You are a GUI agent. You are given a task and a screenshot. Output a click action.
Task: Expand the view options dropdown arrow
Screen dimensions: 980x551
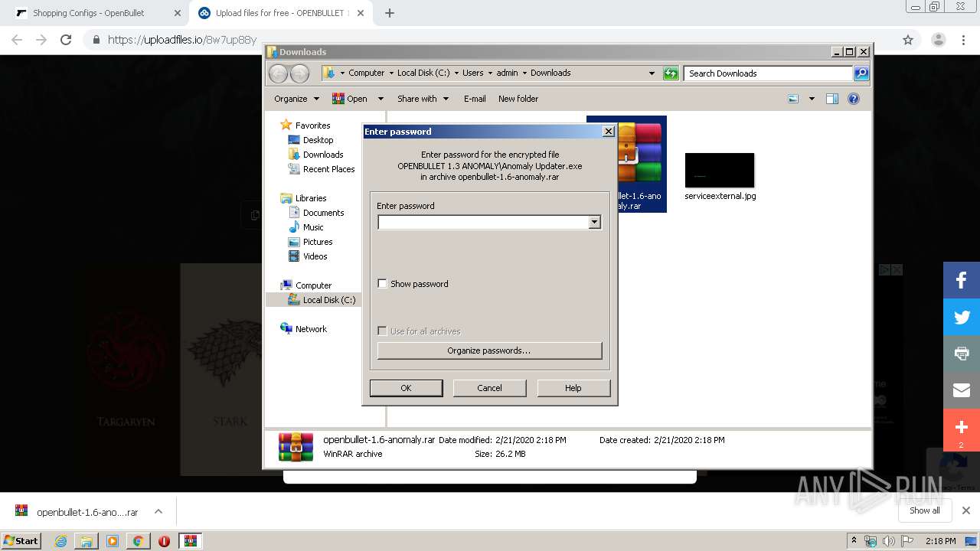(812, 99)
